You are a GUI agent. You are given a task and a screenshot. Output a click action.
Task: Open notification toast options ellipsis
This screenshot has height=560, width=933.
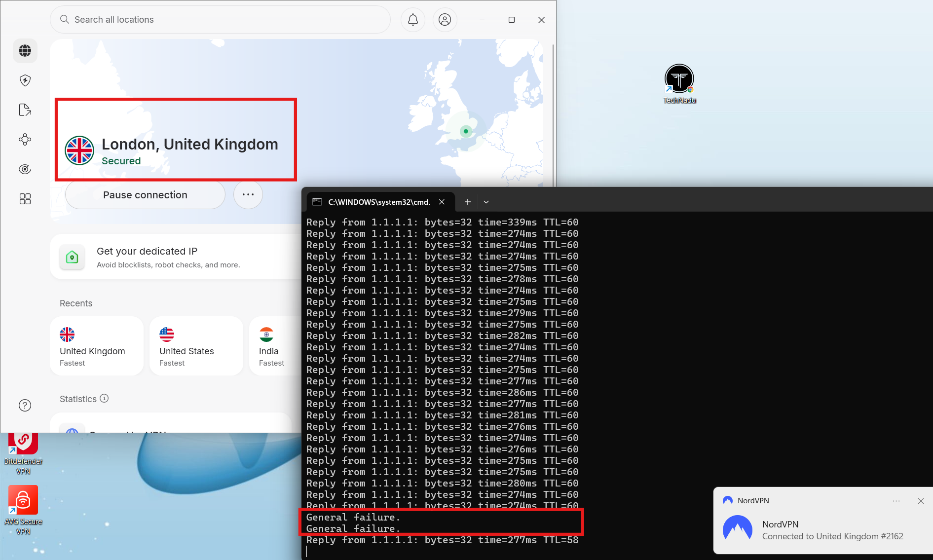[896, 501]
